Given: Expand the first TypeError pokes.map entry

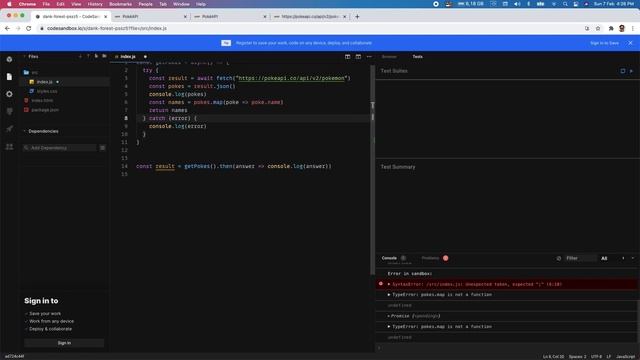Looking at the screenshot, I should (389, 295).
